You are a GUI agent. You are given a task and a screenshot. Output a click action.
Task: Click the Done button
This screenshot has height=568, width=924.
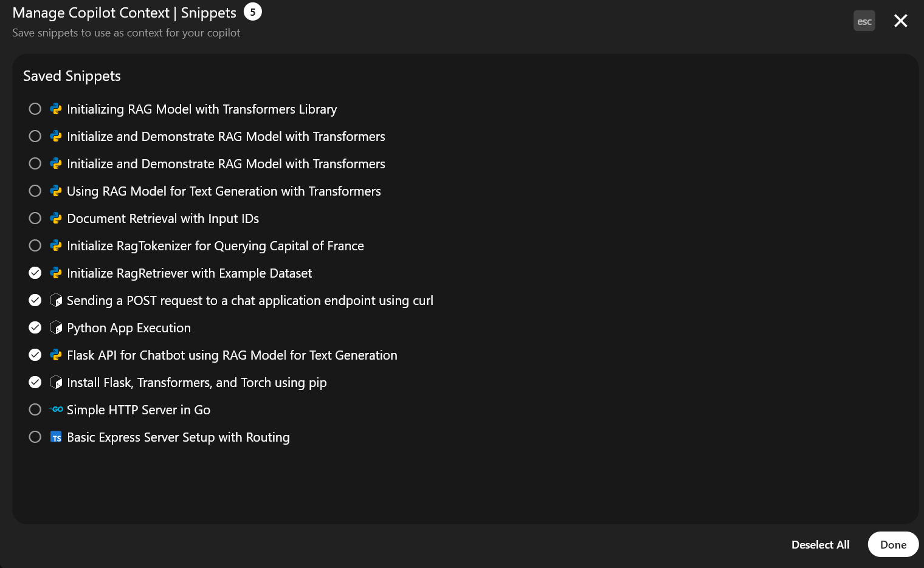click(x=893, y=544)
